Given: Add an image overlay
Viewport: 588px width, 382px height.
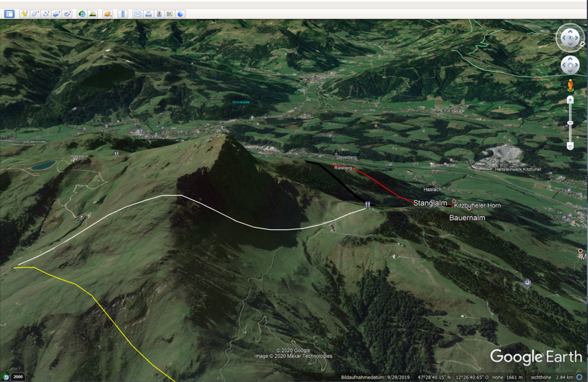Looking at the screenshot, I should [x=56, y=14].
